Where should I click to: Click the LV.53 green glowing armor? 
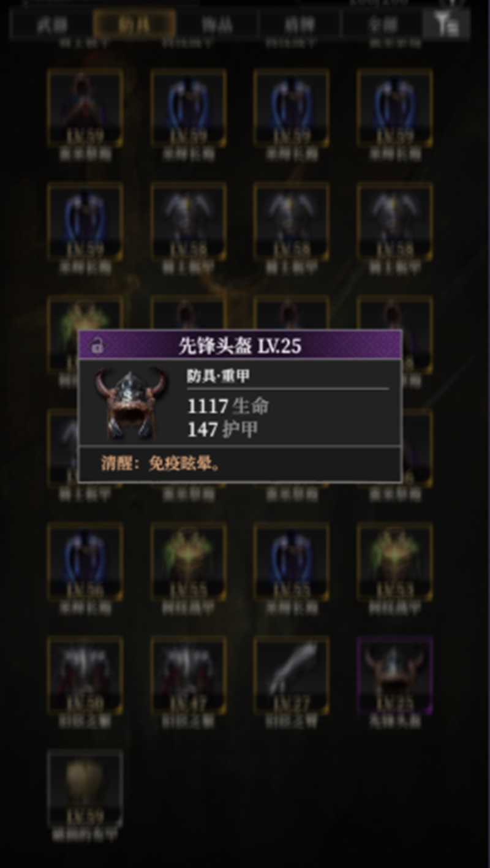pyautogui.click(x=395, y=561)
